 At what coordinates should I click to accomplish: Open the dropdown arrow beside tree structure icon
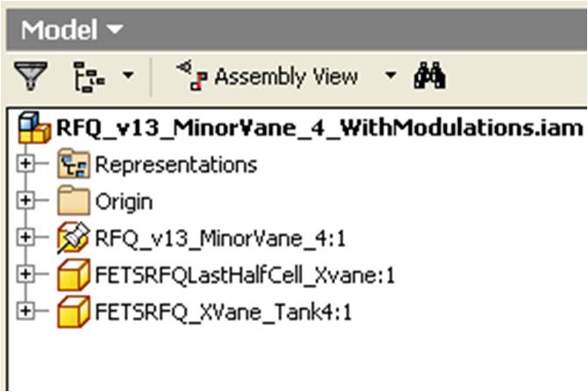(128, 75)
